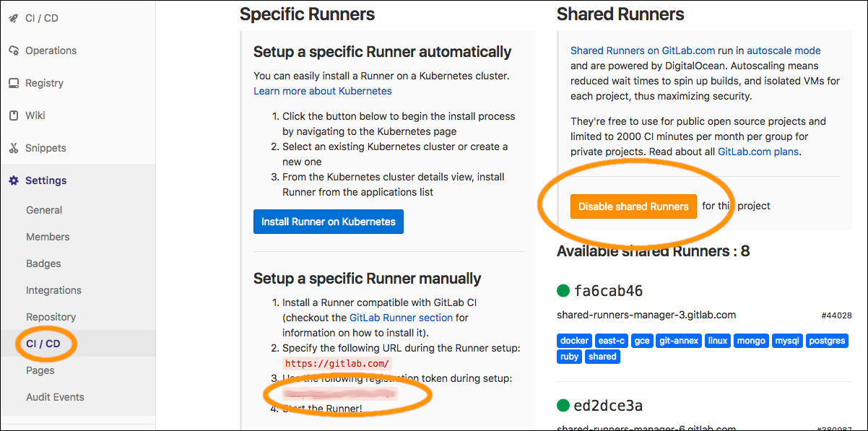The width and height of the screenshot is (868, 431).
Task: Click the Operations sidebar icon
Action: (14, 51)
